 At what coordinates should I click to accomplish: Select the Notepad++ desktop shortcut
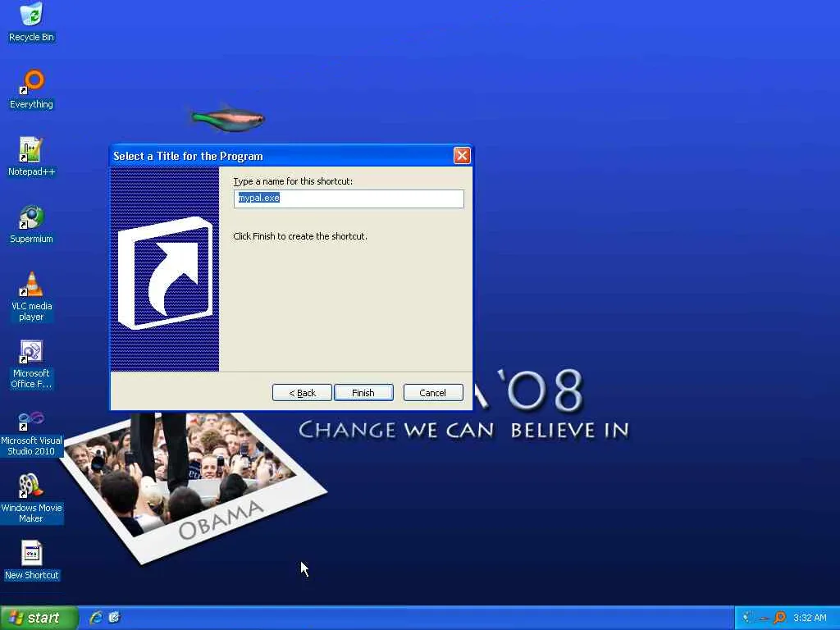click(32, 157)
